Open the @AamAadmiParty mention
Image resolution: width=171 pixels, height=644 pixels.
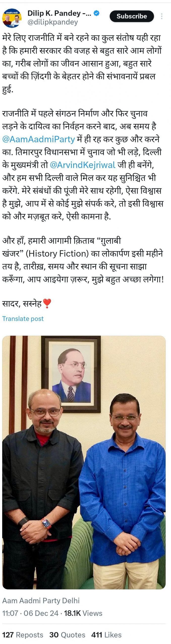point(39,139)
